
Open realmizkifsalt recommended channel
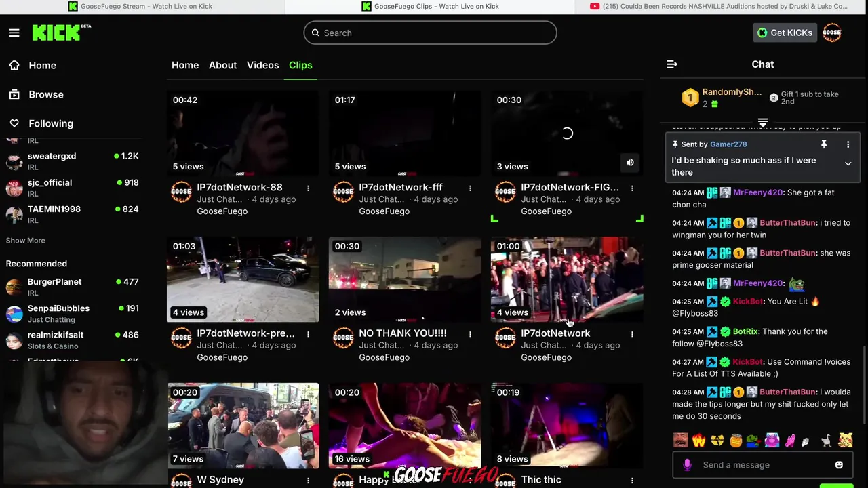(73, 340)
